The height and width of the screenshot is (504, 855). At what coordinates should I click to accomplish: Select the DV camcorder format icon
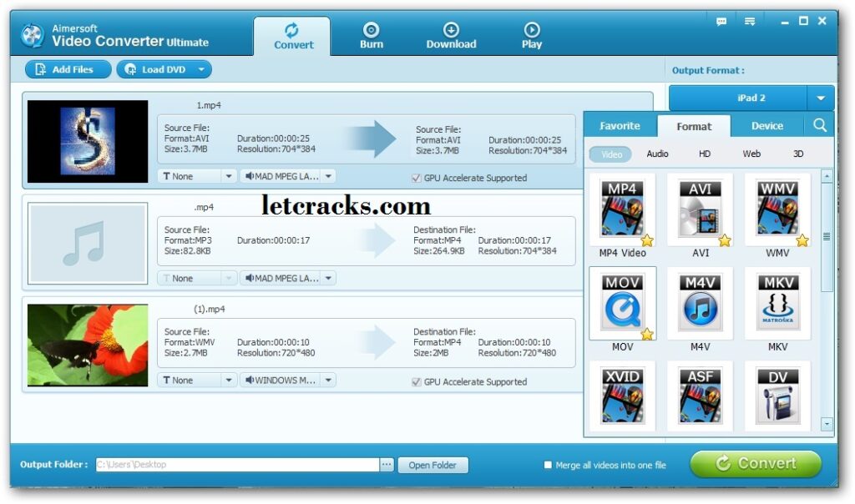pyautogui.click(x=777, y=396)
